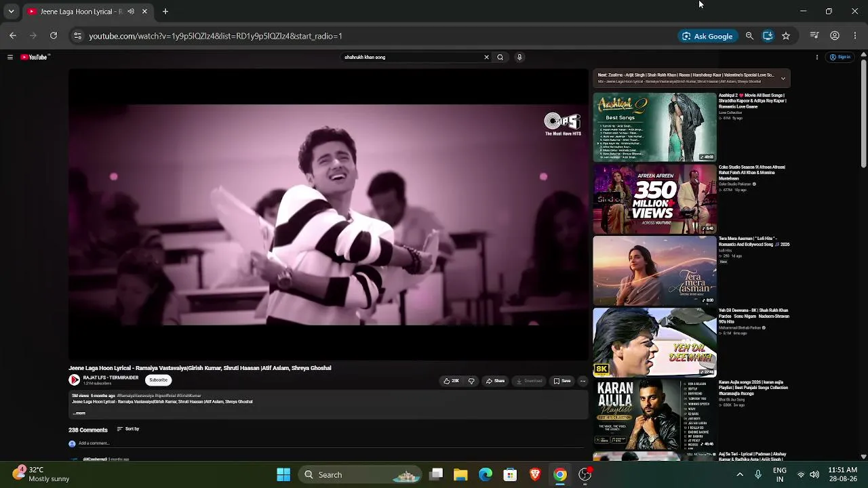Dislike the video with thumbs-down
The width and height of the screenshot is (868, 488).
(x=471, y=381)
